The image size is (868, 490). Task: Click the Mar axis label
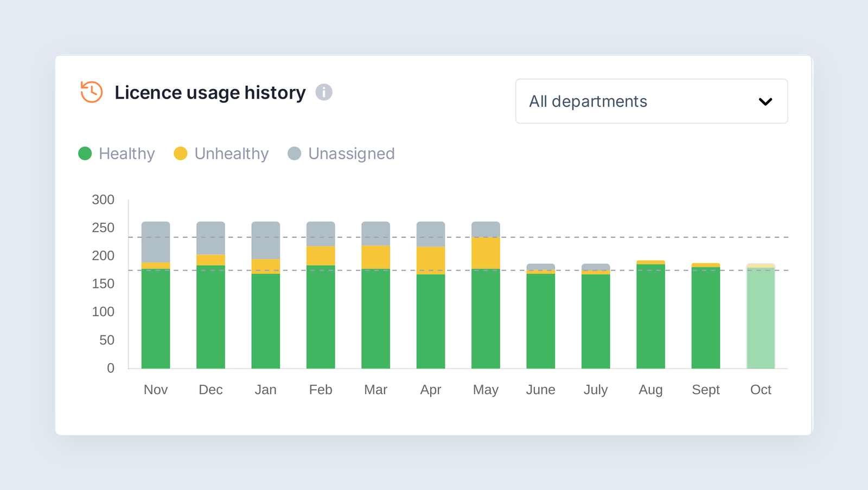pos(376,390)
